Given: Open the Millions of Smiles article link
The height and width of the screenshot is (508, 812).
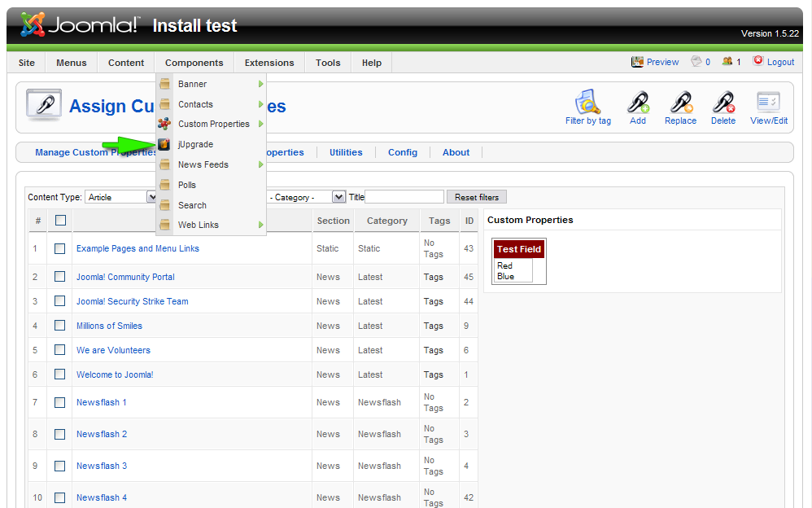Looking at the screenshot, I should [109, 326].
